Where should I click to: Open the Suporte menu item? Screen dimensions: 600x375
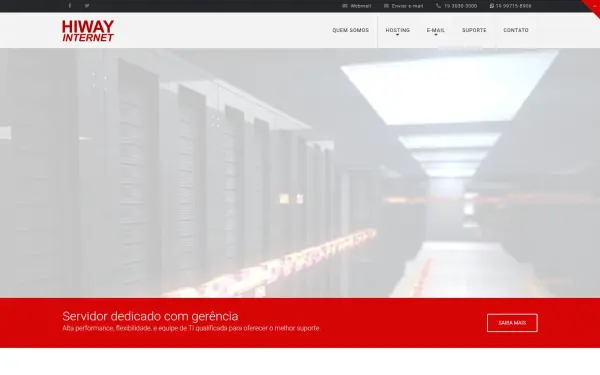click(x=474, y=30)
